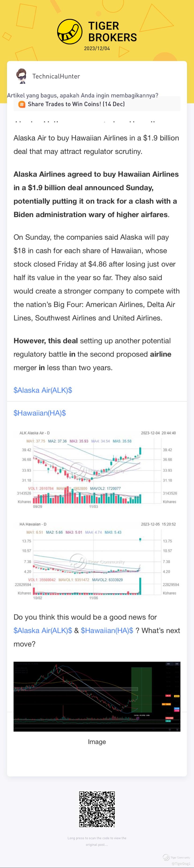Open the standalone $Hawaiian(HA)$ ticker link
The height and width of the screenshot is (868, 194).
click(x=39, y=413)
